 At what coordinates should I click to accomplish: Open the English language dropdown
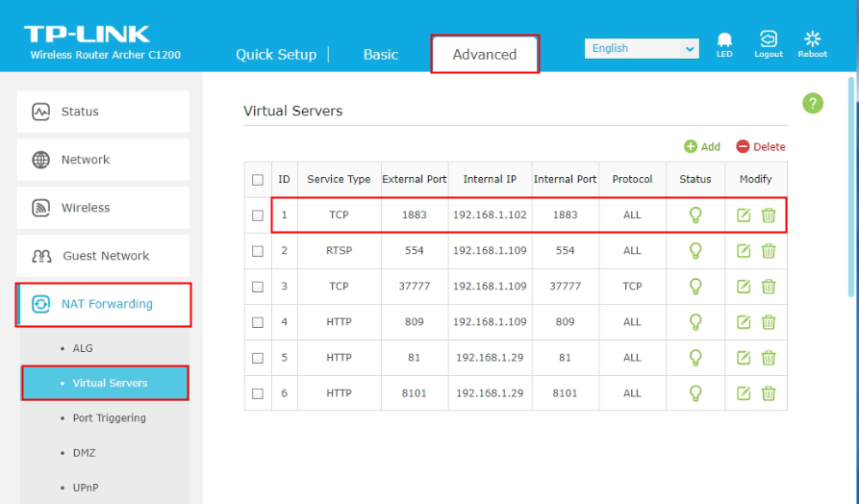(x=642, y=48)
